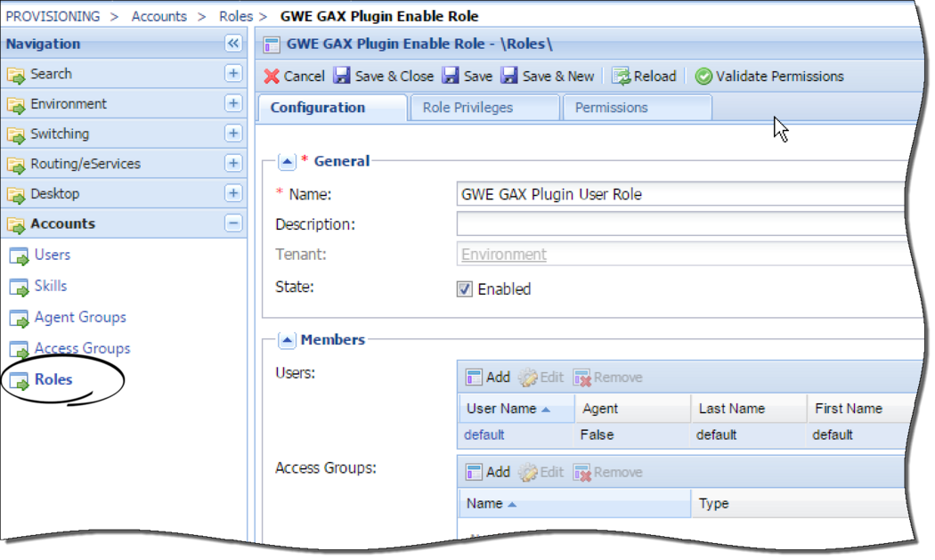Open Skills under Accounts
The height and width of the screenshot is (560, 935).
[51, 286]
